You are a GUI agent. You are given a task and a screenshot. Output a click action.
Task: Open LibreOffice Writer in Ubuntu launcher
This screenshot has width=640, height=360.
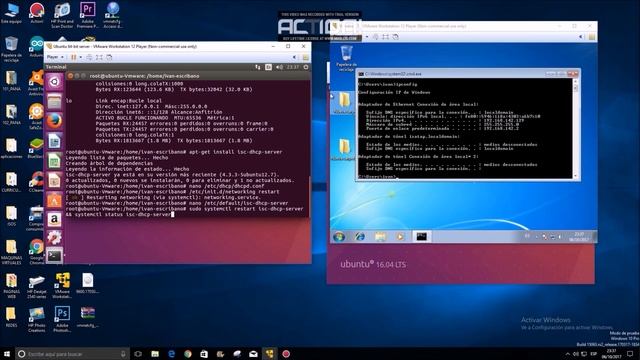54,141
